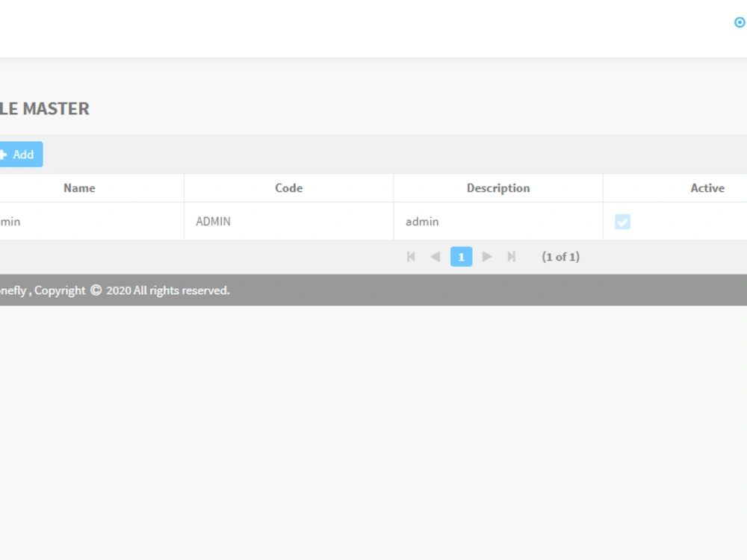
Task: Select page 1 in the paginator
Action: (x=462, y=256)
